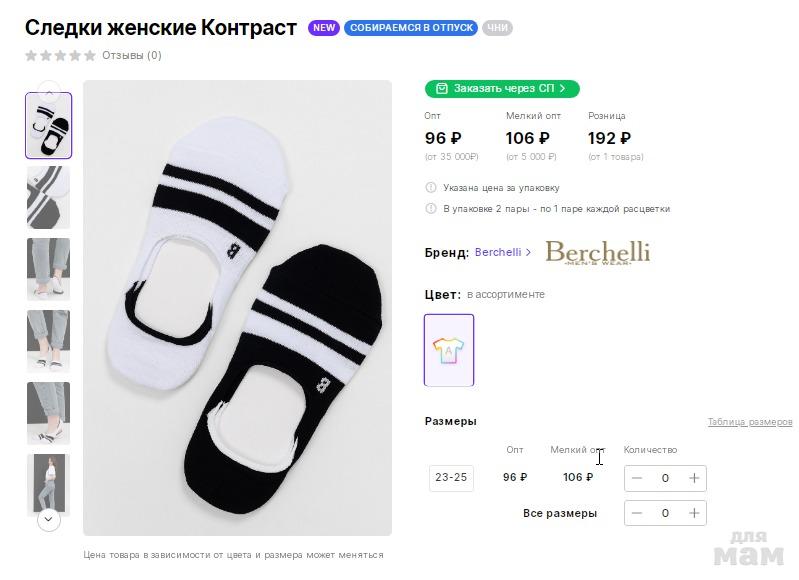
Task: Increase quantity for all sizes
Action: pos(694,513)
